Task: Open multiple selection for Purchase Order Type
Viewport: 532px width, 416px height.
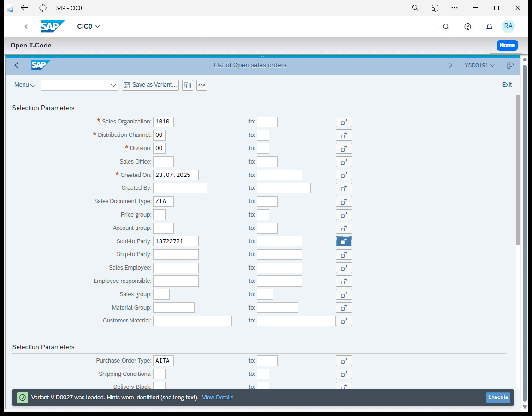Action: click(344, 361)
